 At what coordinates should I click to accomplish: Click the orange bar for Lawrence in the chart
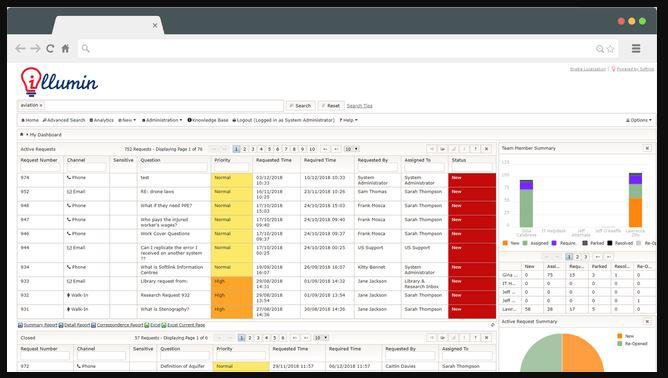point(635,212)
